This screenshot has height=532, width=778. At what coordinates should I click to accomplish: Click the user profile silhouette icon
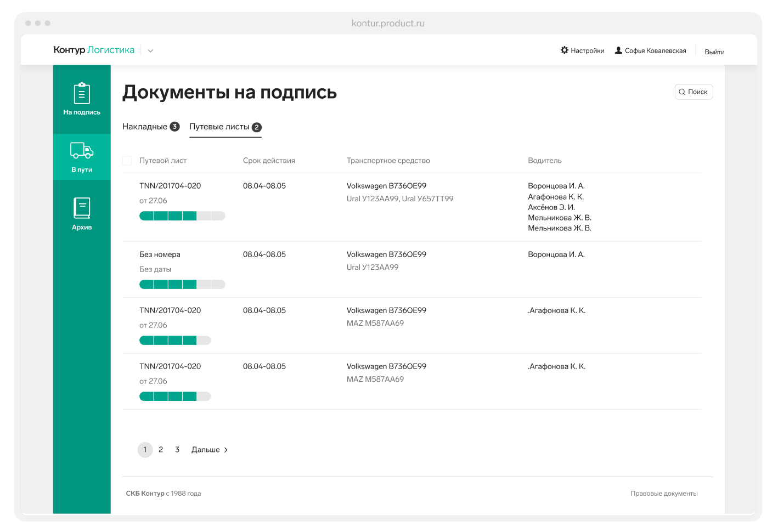[618, 50]
